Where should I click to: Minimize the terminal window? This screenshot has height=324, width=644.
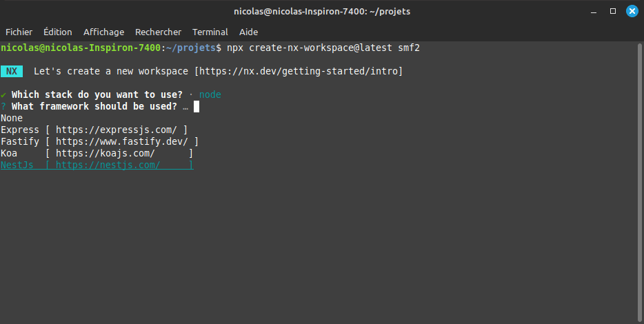click(x=594, y=11)
